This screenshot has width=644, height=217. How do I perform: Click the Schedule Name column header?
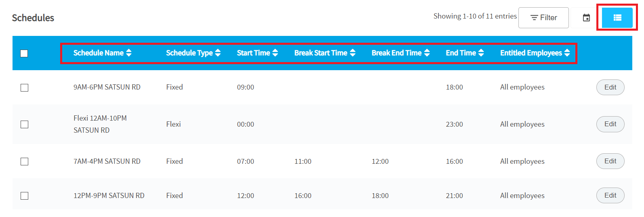pyautogui.click(x=99, y=53)
